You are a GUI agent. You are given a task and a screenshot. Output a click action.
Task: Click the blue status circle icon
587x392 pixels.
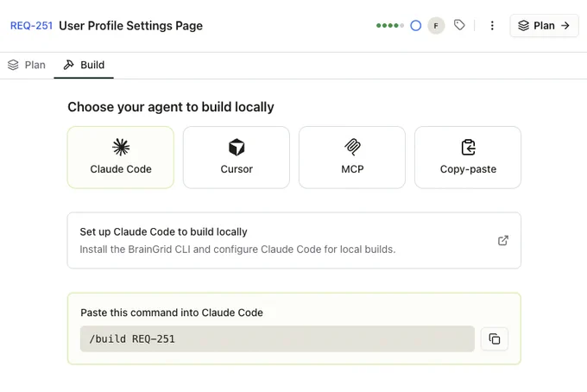pyautogui.click(x=415, y=25)
